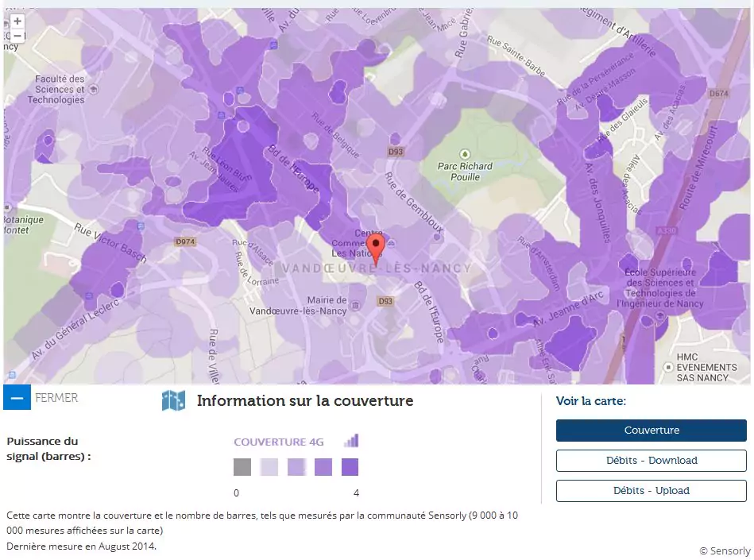Click the lightest purple legend swatch
Screen dimensions: 754x560
269,467
